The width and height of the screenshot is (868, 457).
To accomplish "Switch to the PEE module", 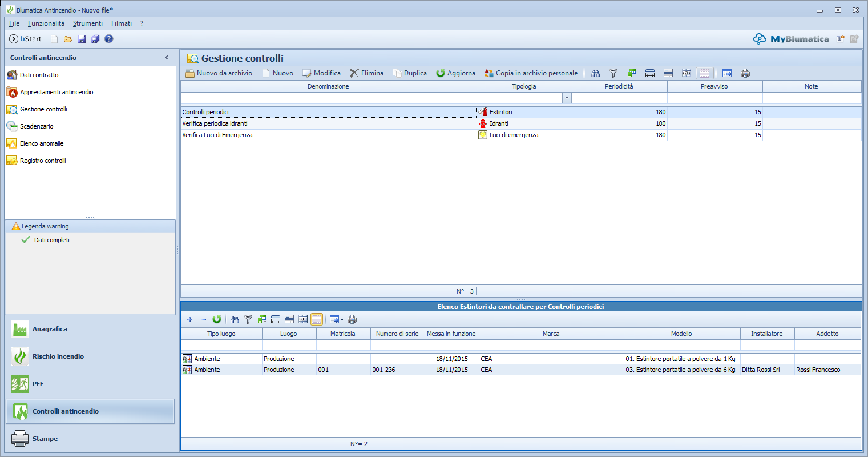I will (x=90, y=384).
